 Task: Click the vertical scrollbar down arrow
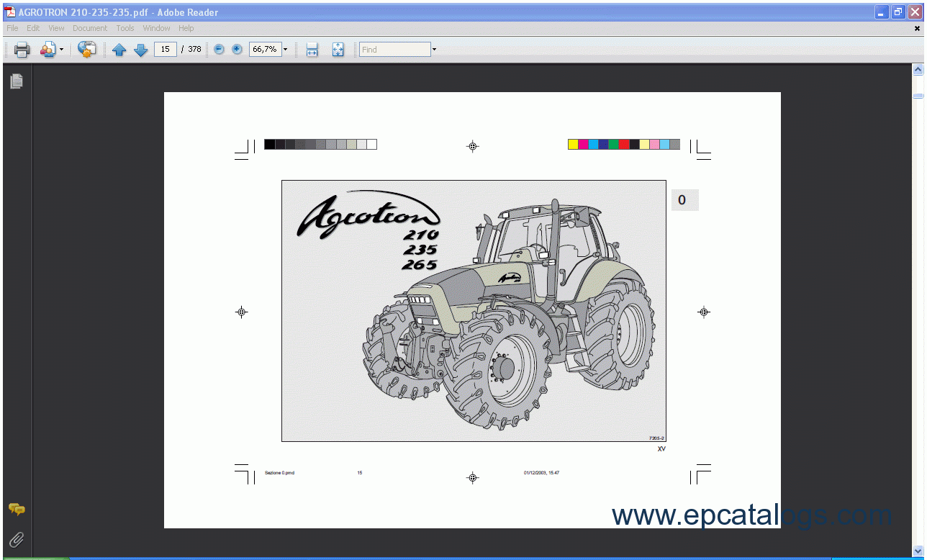pyautogui.click(x=918, y=551)
